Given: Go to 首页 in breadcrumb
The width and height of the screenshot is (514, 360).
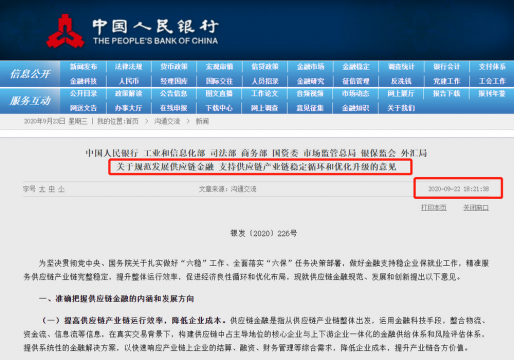Looking at the screenshot, I should 132,121.
